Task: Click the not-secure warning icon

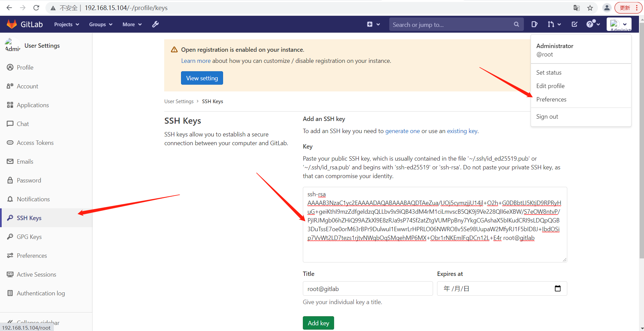Action: (53, 8)
